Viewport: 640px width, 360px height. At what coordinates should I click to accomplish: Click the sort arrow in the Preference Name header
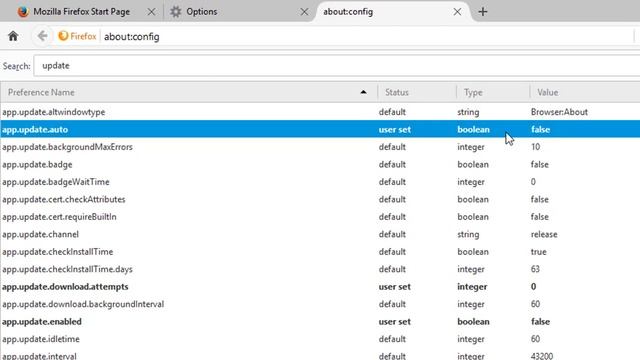click(363, 92)
